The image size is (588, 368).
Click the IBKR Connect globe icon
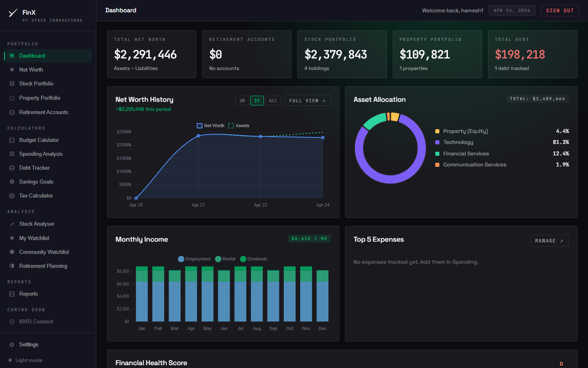12,321
